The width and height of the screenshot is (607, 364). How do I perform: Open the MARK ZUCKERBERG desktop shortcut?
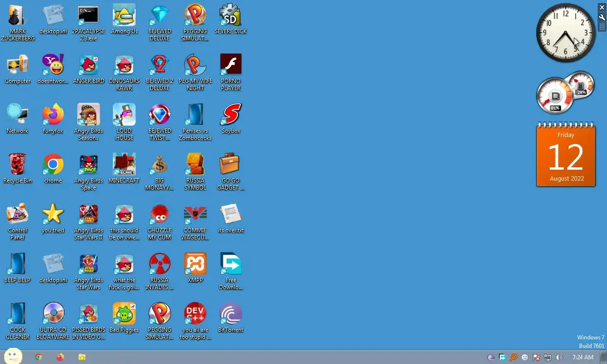tap(18, 22)
